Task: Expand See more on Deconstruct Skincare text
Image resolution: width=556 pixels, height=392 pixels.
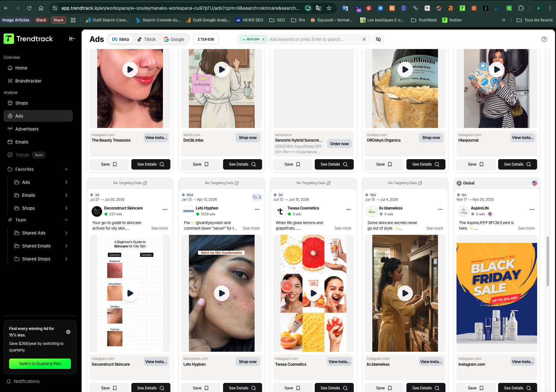Action: coord(159,228)
